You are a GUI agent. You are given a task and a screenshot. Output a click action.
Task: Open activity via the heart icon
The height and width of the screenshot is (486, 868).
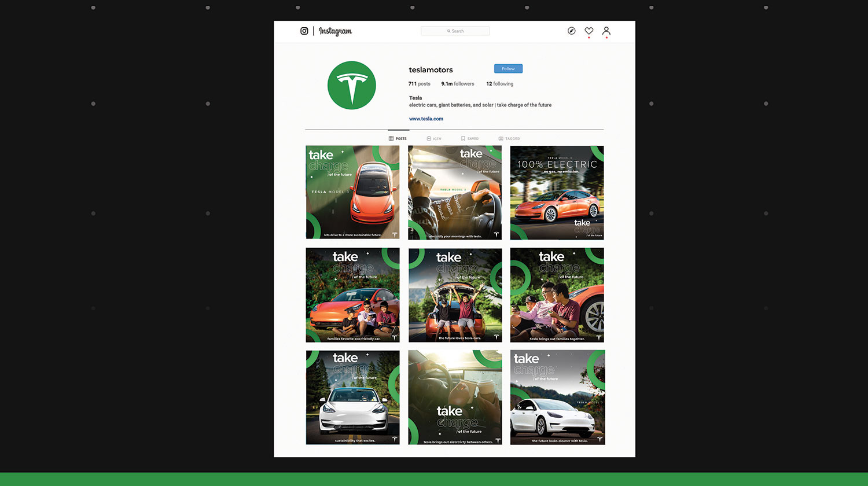click(x=589, y=31)
